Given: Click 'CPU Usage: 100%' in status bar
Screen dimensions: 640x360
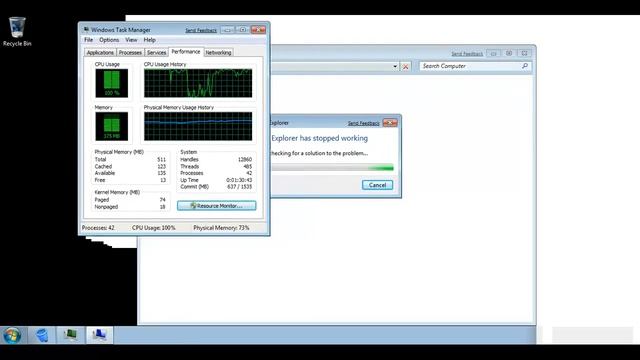Looking at the screenshot, I should coord(153,228).
